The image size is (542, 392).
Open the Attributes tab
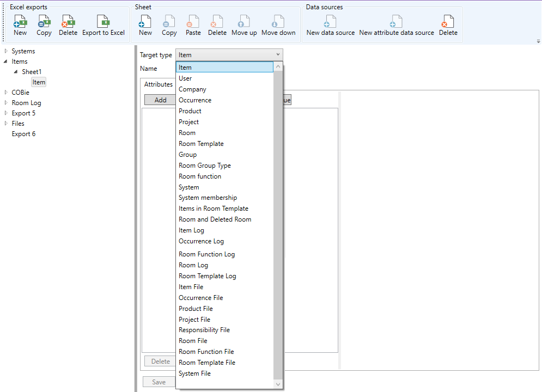[x=158, y=84]
